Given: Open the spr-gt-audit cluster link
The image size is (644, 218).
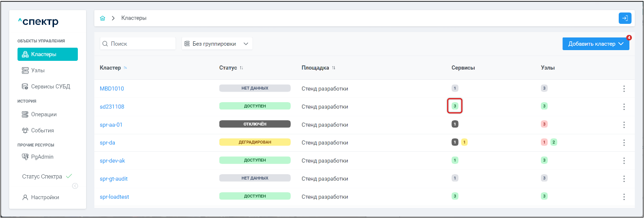Looking at the screenshot, I should 114,179.
